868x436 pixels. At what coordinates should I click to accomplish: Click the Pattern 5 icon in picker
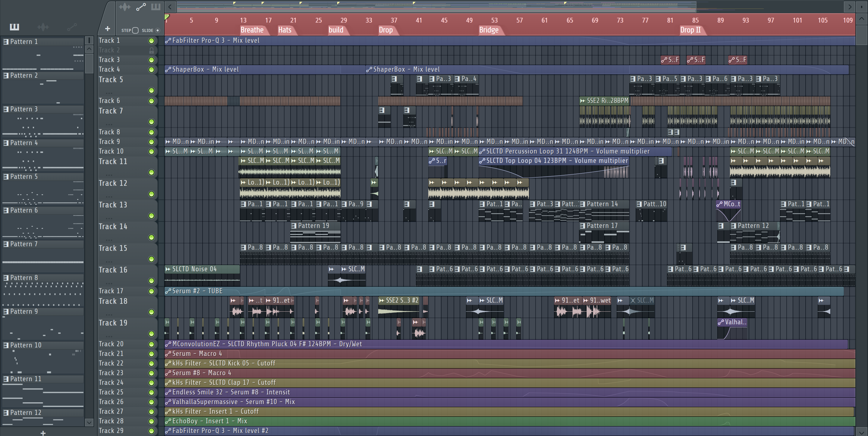(x=6, y=176)
